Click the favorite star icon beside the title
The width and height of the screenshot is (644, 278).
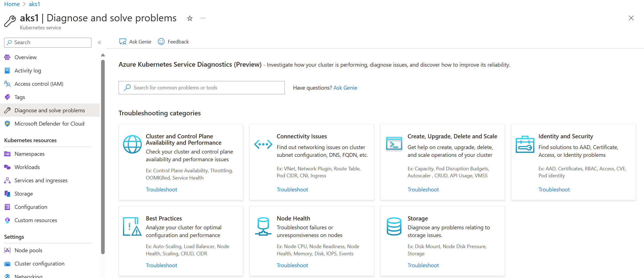point(190,18)
